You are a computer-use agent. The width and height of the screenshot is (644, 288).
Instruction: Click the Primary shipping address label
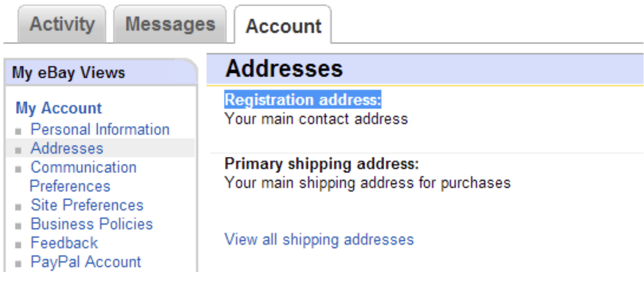(x=321, y=164)
